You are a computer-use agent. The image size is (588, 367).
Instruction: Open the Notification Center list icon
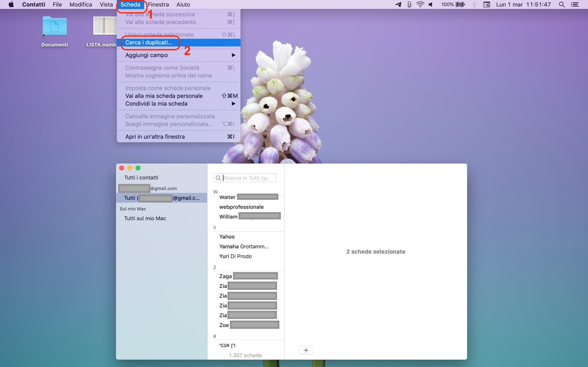575,4
